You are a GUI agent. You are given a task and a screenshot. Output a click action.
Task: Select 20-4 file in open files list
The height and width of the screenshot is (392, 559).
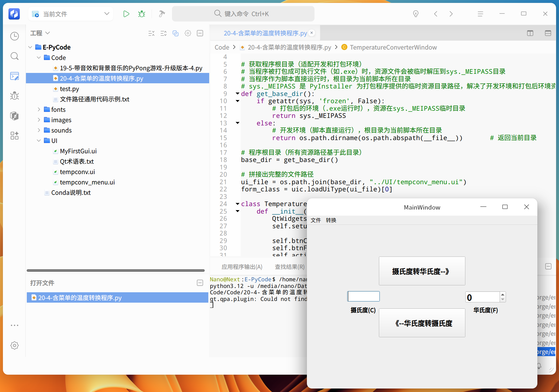pos(117,298)
